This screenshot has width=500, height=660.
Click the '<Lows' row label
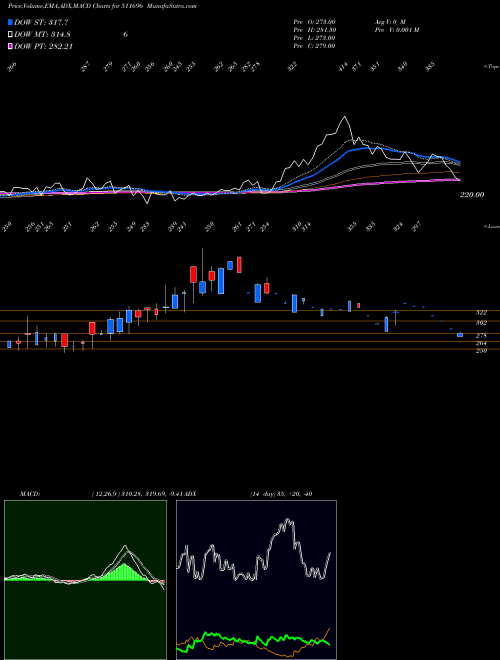coord(491,226)
